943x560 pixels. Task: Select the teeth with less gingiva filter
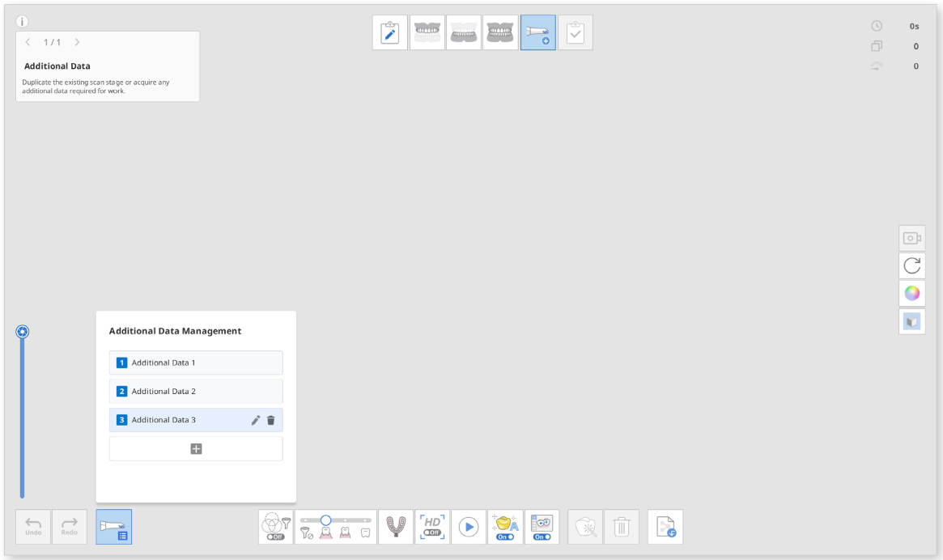345,533
